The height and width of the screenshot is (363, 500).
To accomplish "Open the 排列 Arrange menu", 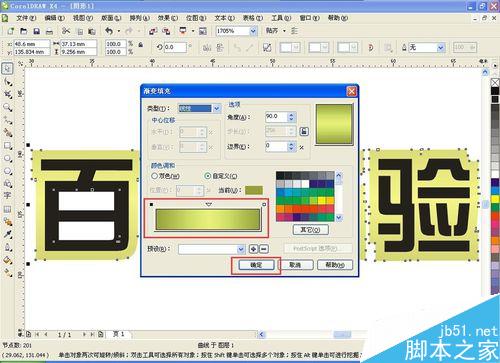I will click(139, 18).
